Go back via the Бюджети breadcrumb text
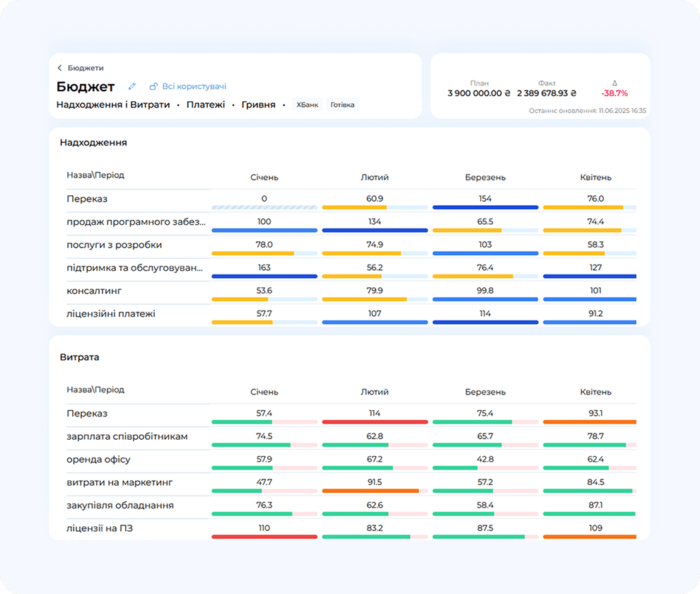 86,69
